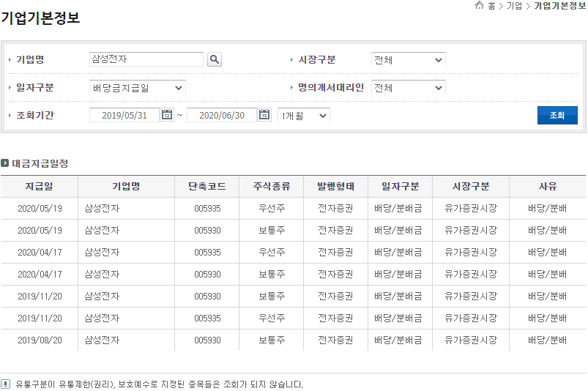Click 배당/분배금 in the 2019/08/20 row

[398, 340]
